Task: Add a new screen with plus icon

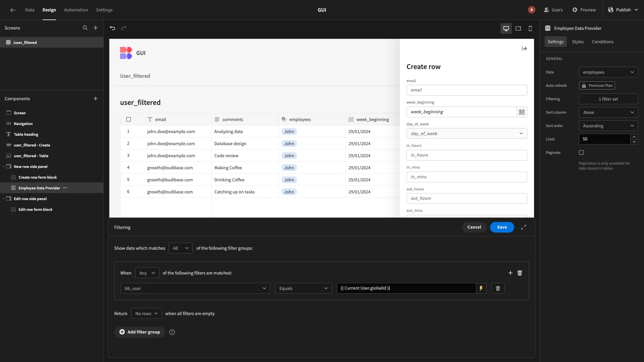Action: (96, 28)
